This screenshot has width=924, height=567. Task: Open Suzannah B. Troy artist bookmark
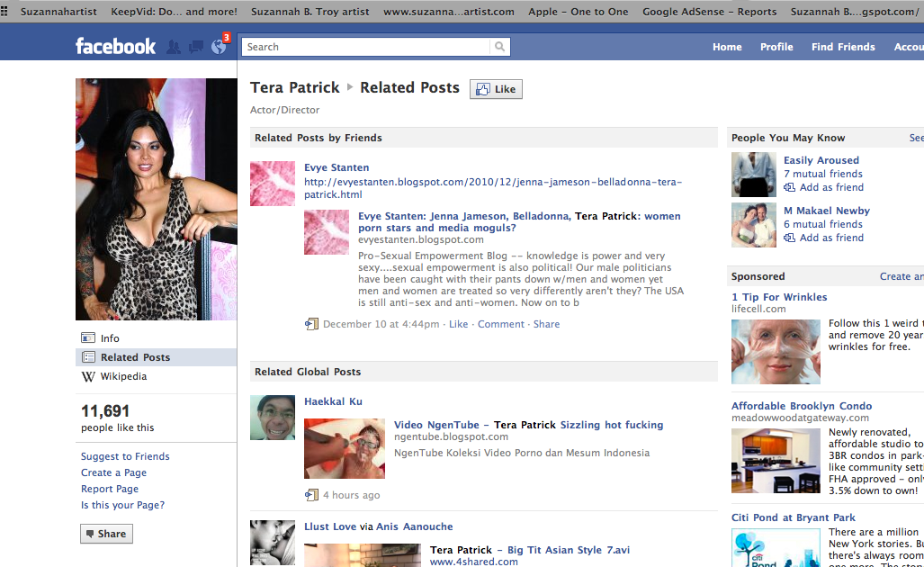click(x=310, y=11)
